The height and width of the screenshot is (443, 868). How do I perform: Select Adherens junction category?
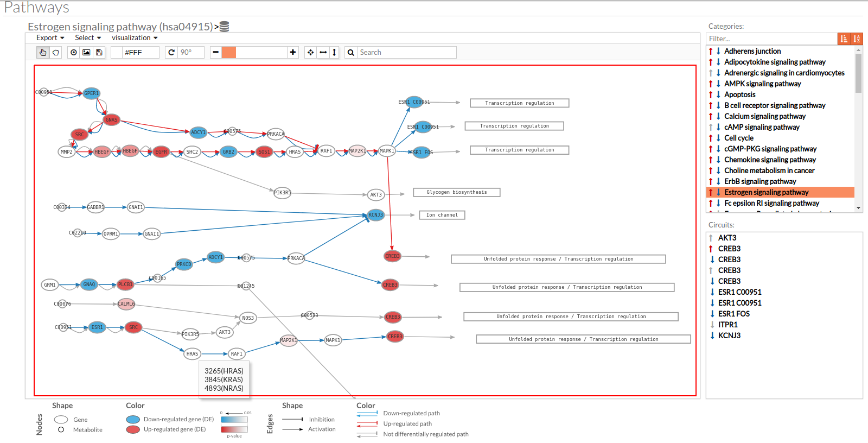coord(752,51)
